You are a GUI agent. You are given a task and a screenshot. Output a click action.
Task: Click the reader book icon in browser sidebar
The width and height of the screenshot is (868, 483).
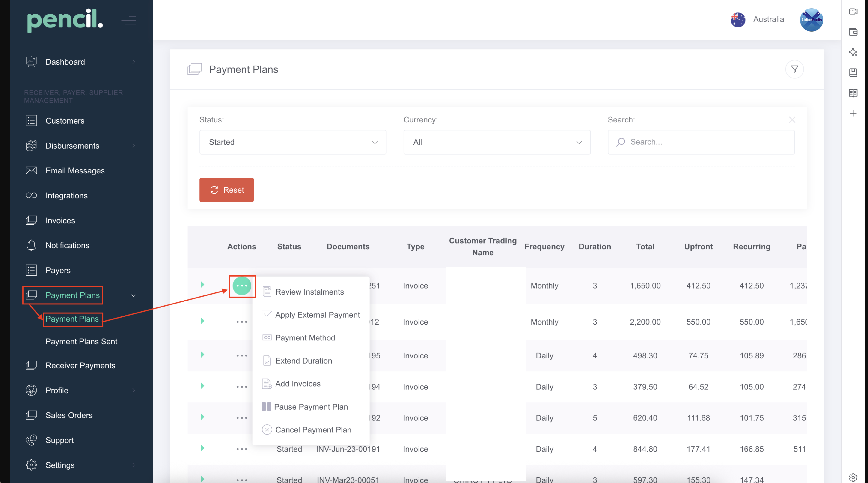click(x=853, y=93)
